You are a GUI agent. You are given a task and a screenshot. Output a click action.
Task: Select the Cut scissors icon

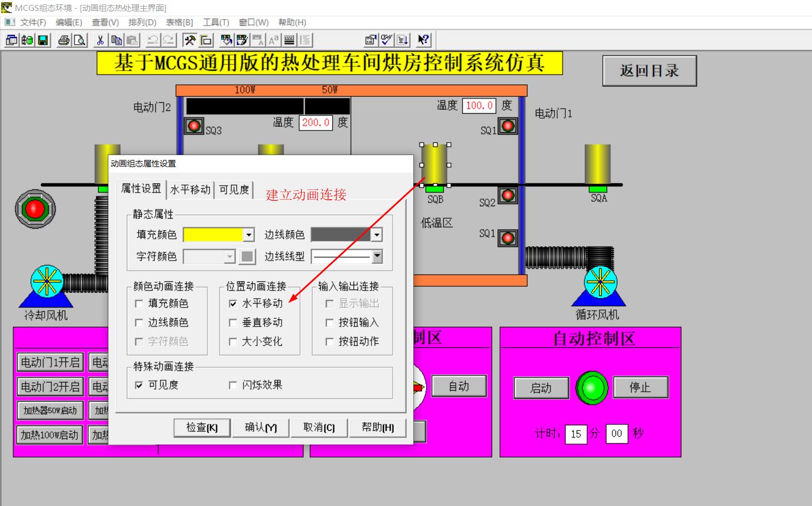pos(100,40)
